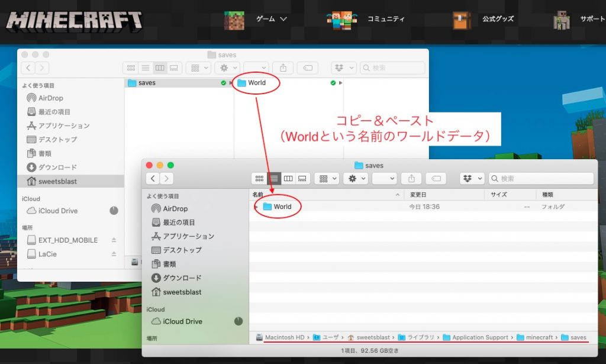Viewport: 606px width, 364px height.
Task: Click the Minecraft logo
Action: [74, 21]
